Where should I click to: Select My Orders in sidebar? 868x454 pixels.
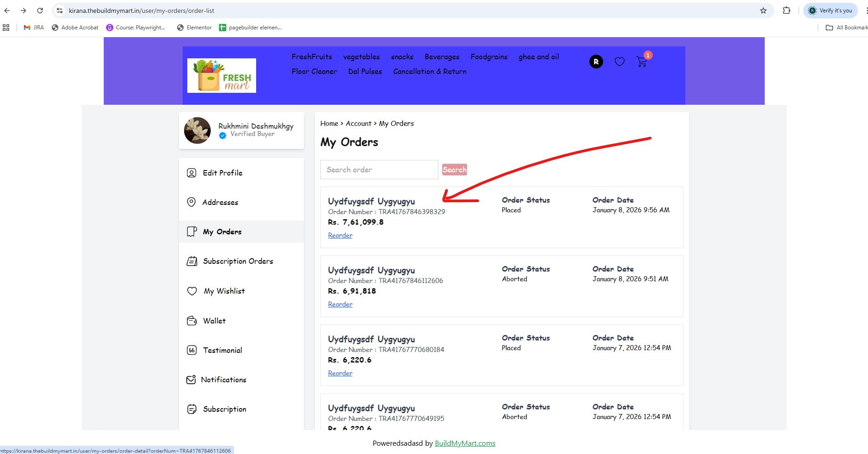(x=241, y=232)
